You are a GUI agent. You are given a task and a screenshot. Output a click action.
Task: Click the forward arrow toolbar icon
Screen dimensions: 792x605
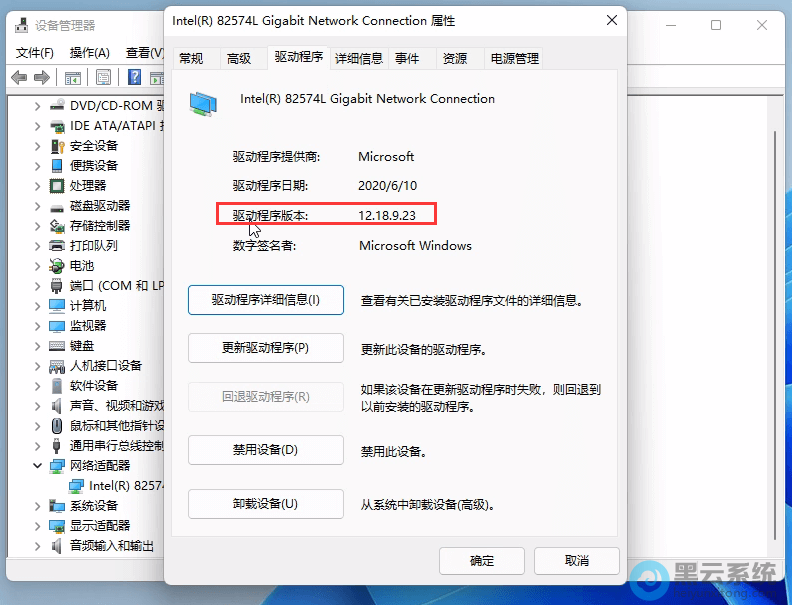pos(42,78)
